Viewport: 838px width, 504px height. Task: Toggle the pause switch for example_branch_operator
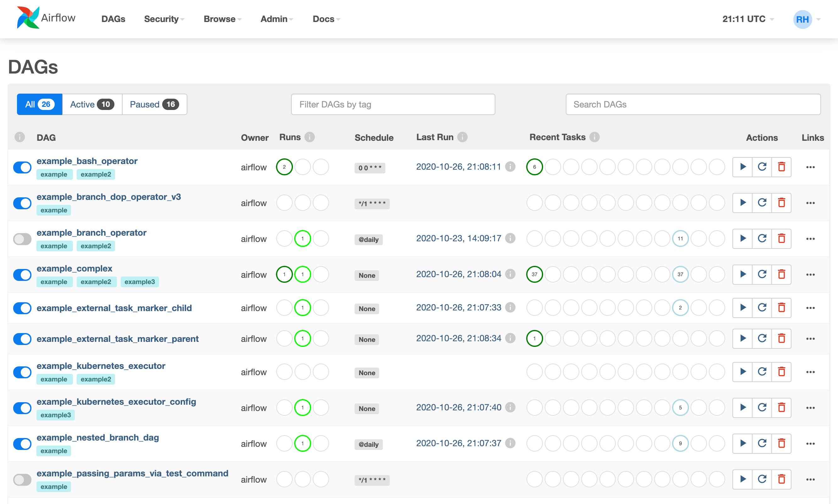tap(22, 238)
